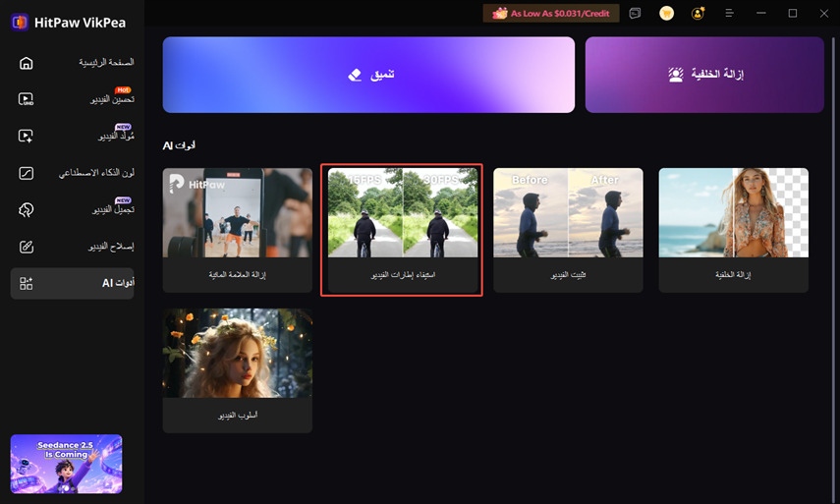Open the home page sidebar icon
840x504 pixels.
click(26, 63)
